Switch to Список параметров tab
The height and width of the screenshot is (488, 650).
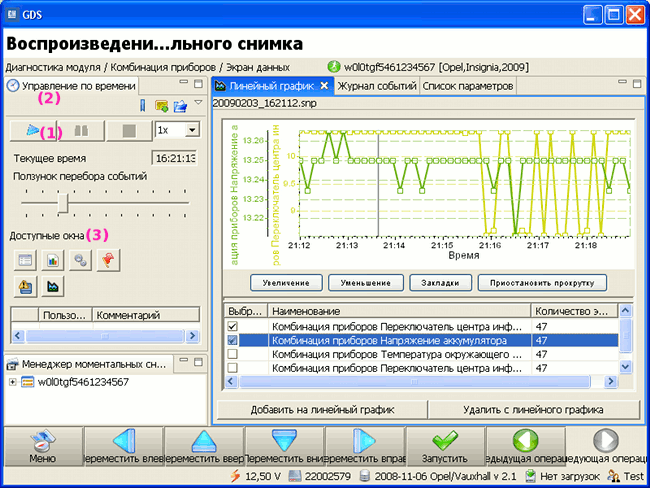pyautogui.click(x=468, y=86)
